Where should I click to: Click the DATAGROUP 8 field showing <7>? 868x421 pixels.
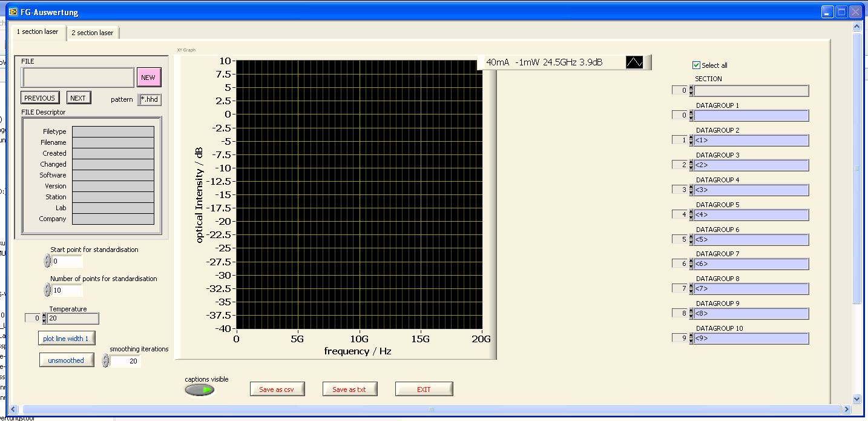[751, 288]
